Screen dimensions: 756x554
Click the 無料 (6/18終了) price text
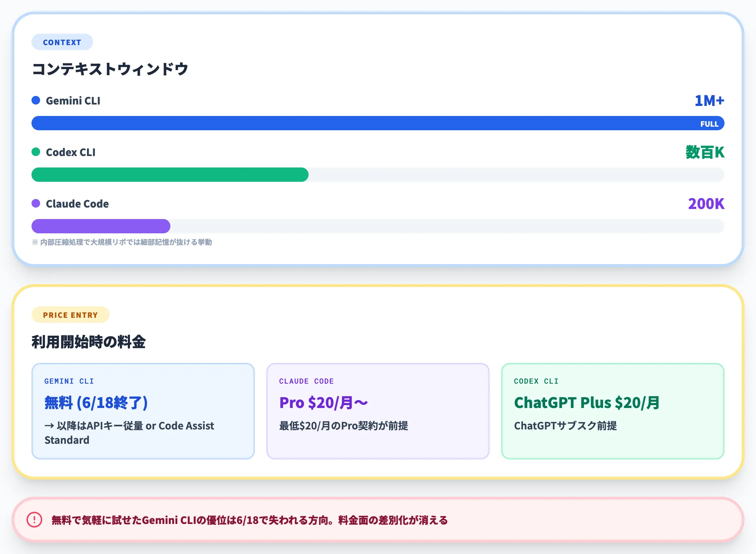click(96, 403)
